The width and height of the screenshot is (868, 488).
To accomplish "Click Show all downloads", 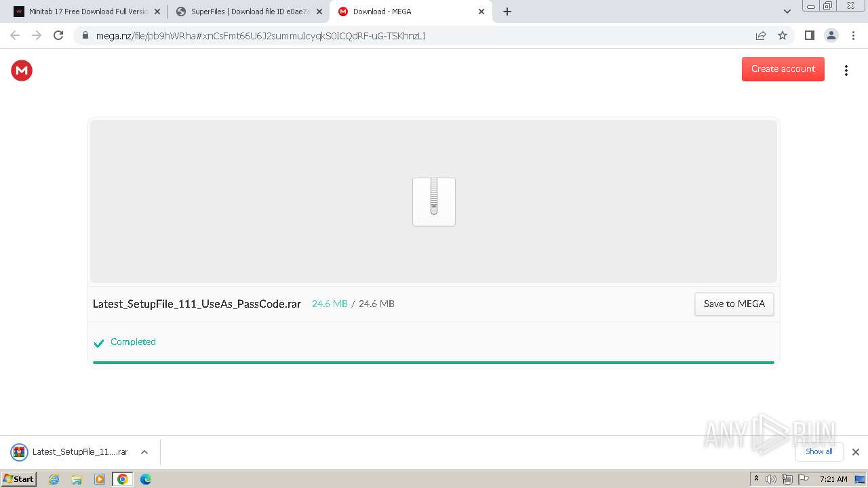I will click(819, 451).
